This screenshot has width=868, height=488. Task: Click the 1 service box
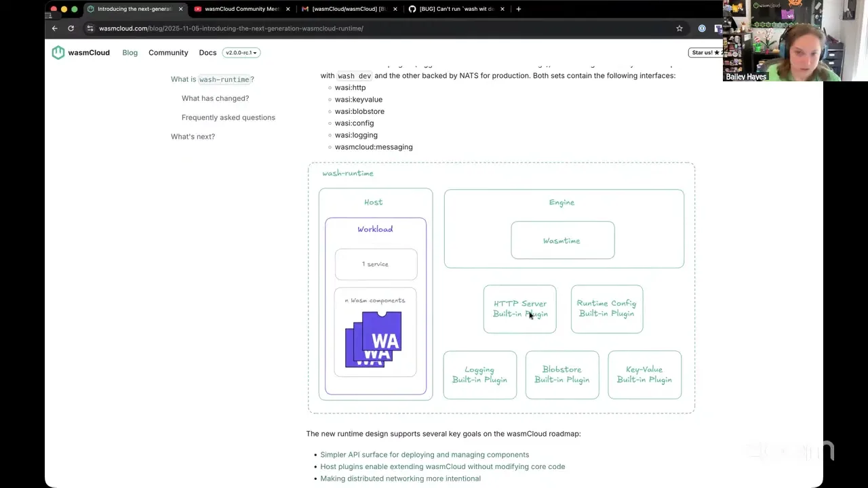point(376,264)
